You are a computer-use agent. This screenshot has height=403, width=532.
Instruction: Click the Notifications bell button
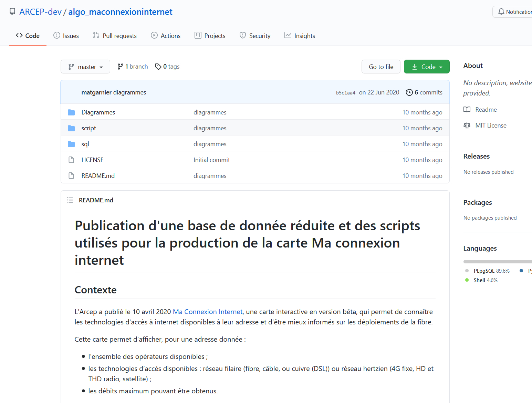[x=513, y=12]
